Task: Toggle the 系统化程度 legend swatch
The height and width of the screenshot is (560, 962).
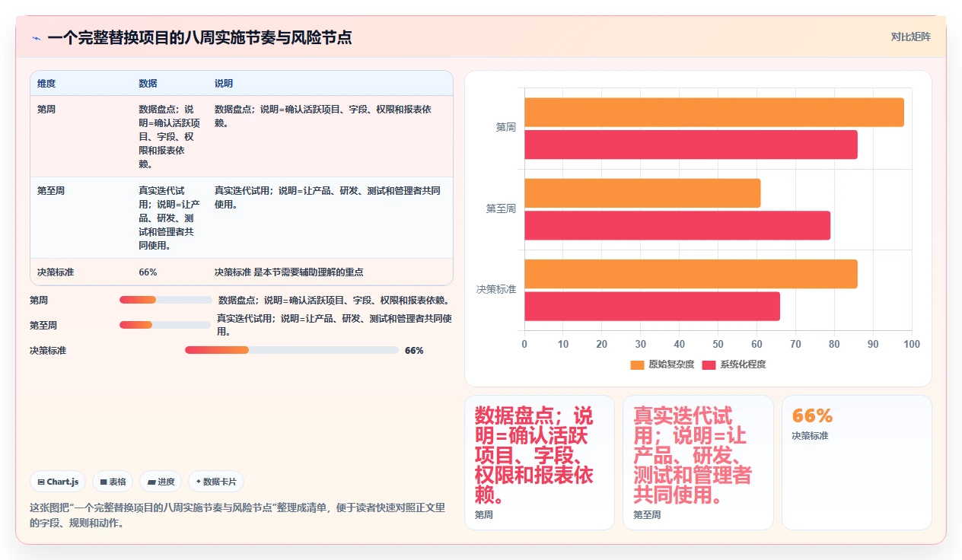Action: (x=709, y=364)
